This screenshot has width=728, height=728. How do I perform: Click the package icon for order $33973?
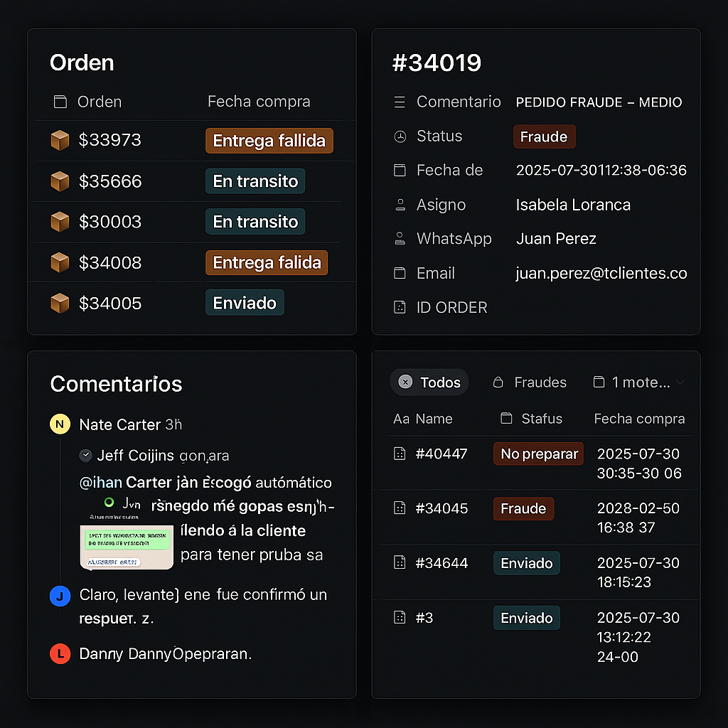point(60,141)
